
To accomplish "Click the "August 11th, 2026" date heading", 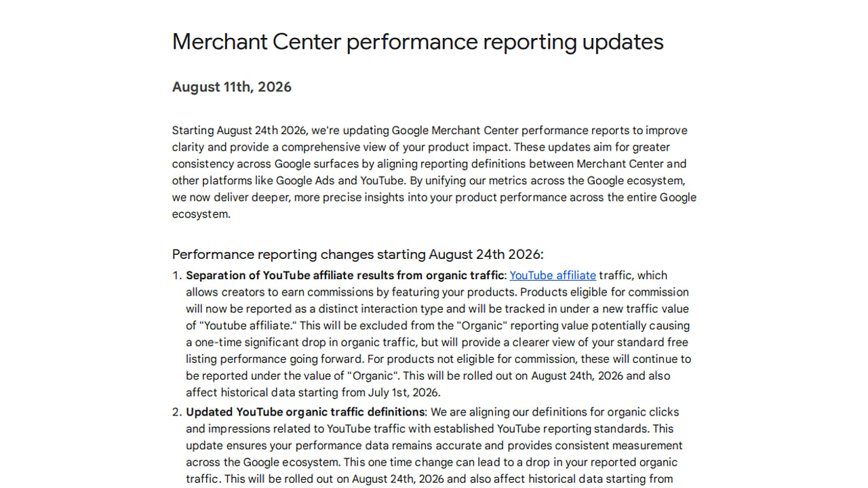I will pos(232,87).
